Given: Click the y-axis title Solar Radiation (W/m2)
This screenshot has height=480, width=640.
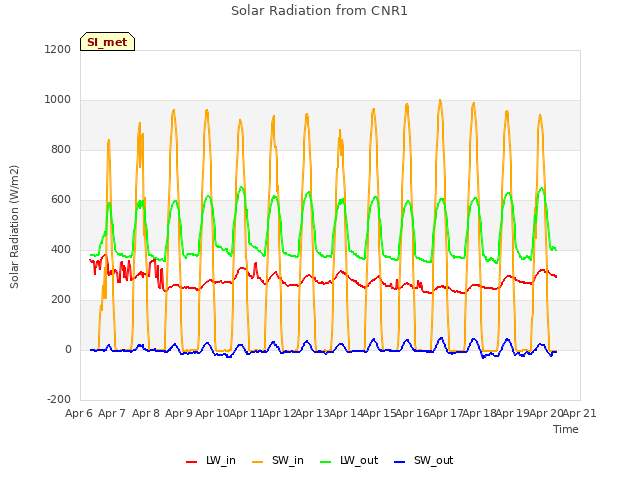Looking at the screenshot, I should pos(14,227).
